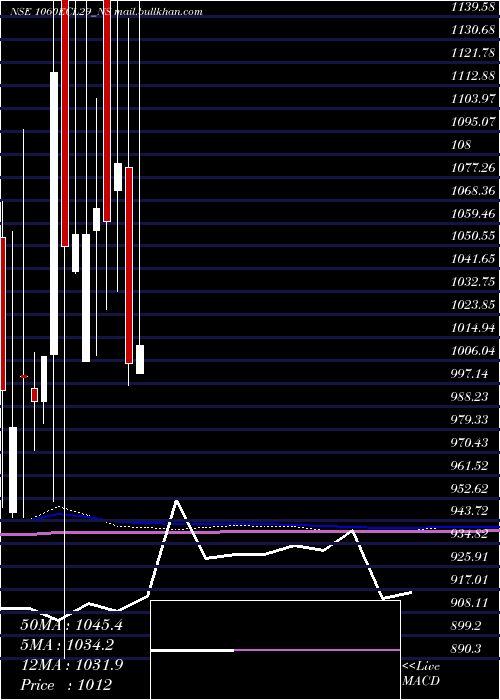500x700 pixels.
Task: Click the Live MACD label
Action: pos(421,673)
